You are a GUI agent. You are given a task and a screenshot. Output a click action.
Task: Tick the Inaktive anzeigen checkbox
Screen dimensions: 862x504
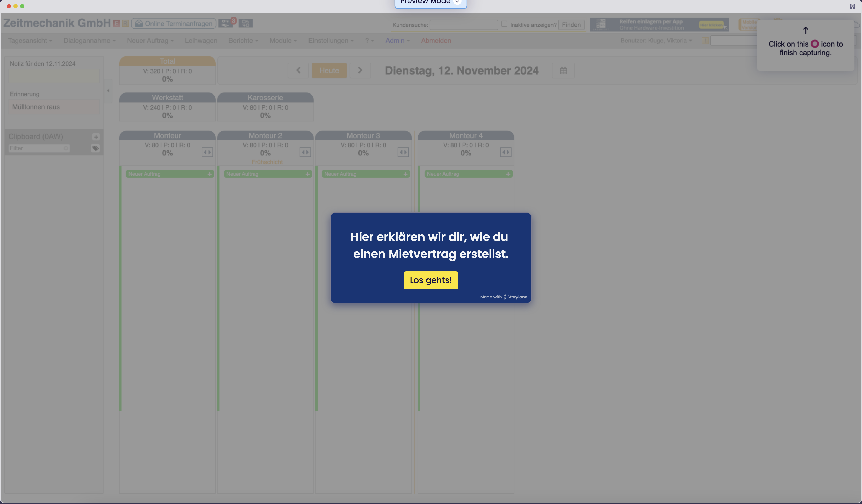(504, 24)
